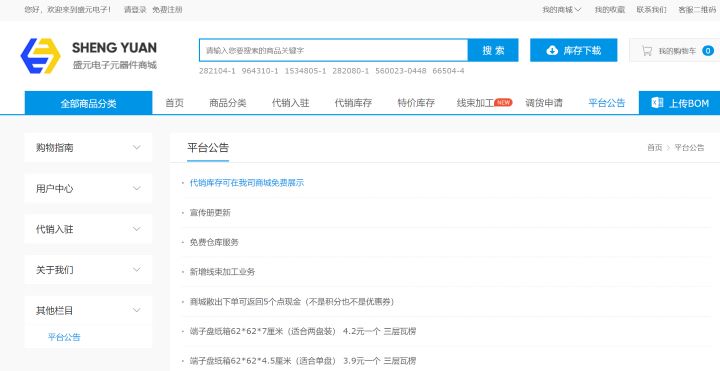
Task: Open announcement 免费仓库服务
Action: (214, 242)
